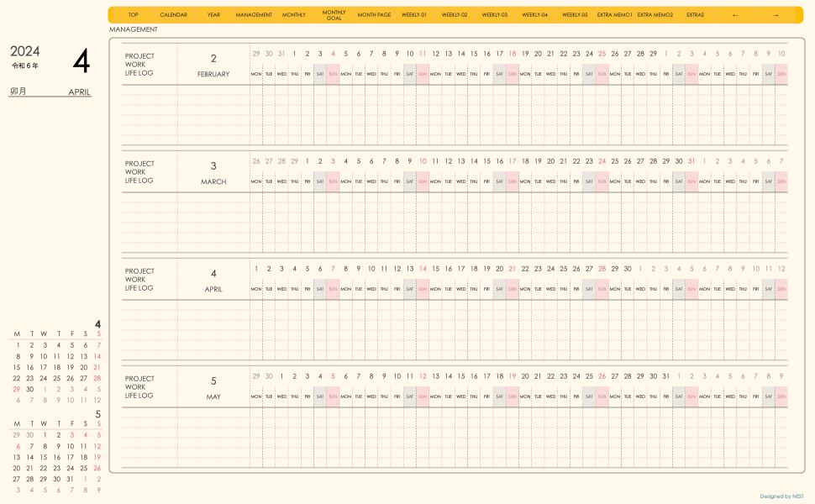Pick Sunday 14 in April mini calendar
This screenshot has height=504, width=815.
pos(97,356)
